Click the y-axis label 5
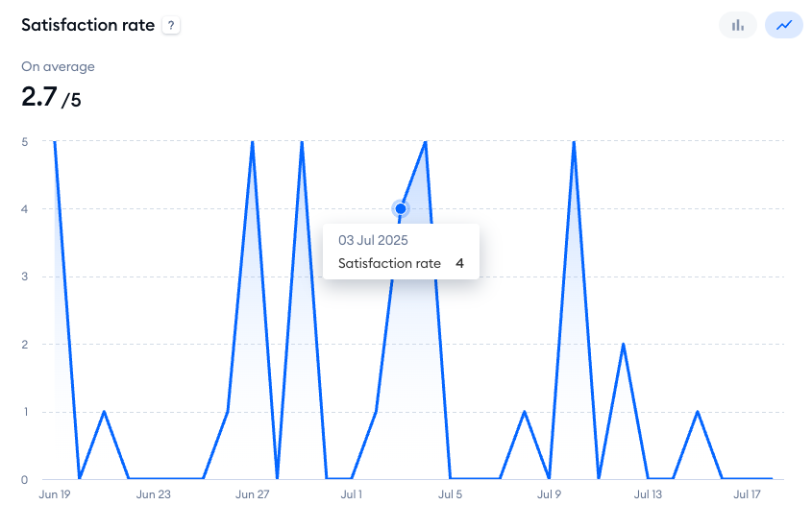This screenshot has width=812, height=529. (24, 142)
